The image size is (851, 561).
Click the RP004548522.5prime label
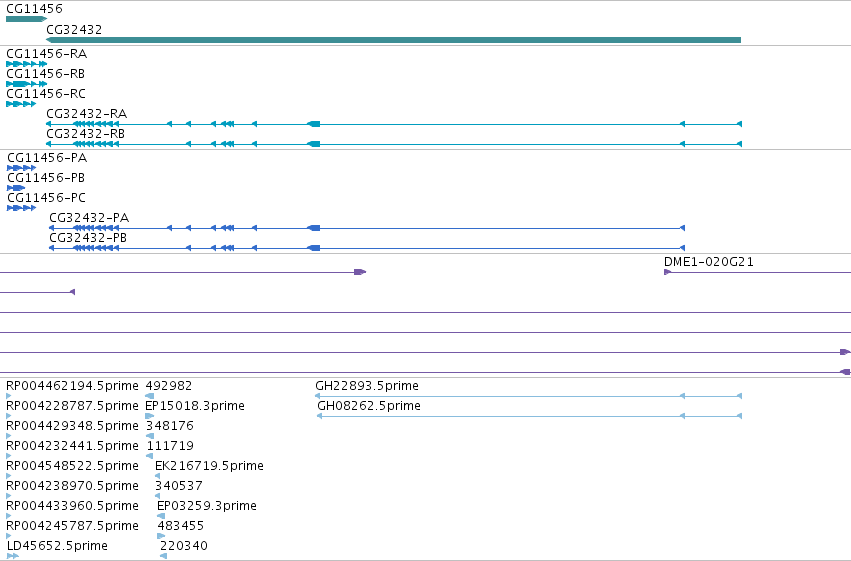pos(72,466)
